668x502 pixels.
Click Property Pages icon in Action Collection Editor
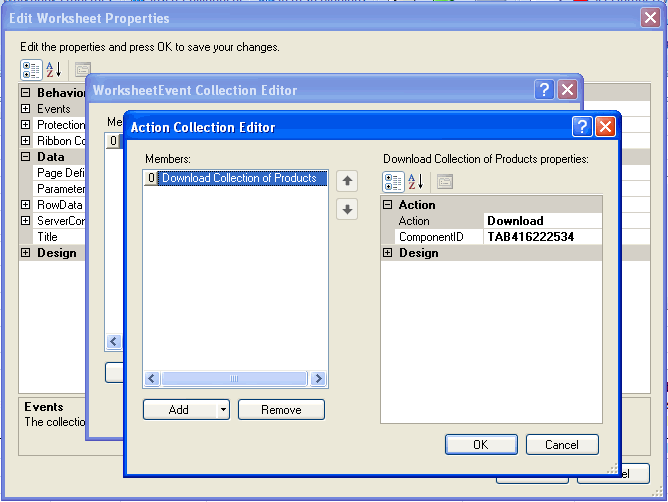445,182
